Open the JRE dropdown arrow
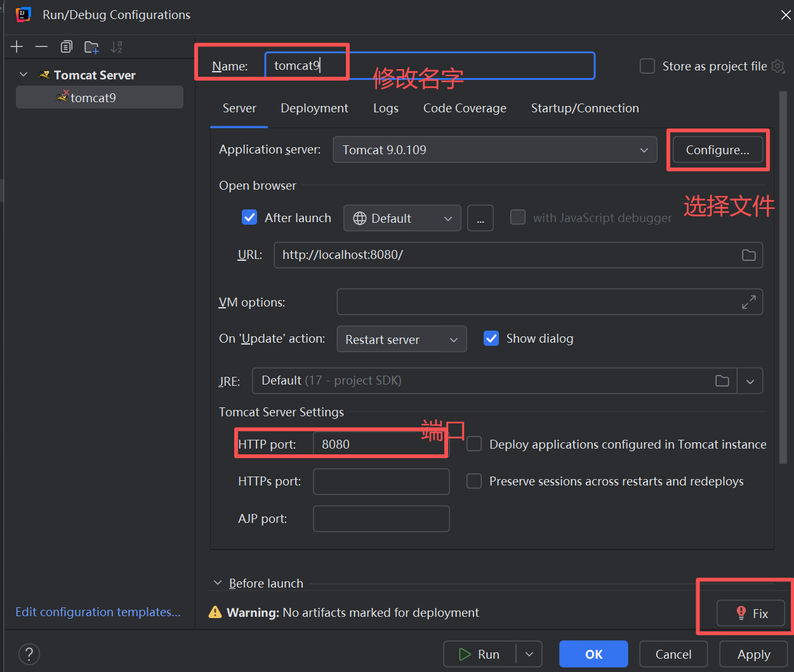The image size is (794, 672). pos(750,381)
